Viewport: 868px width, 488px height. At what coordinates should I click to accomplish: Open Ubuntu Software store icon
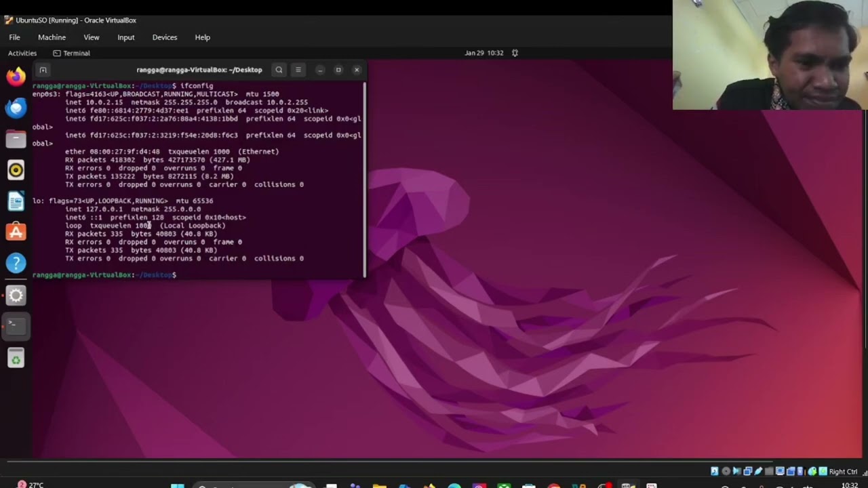tap(16, 232)
